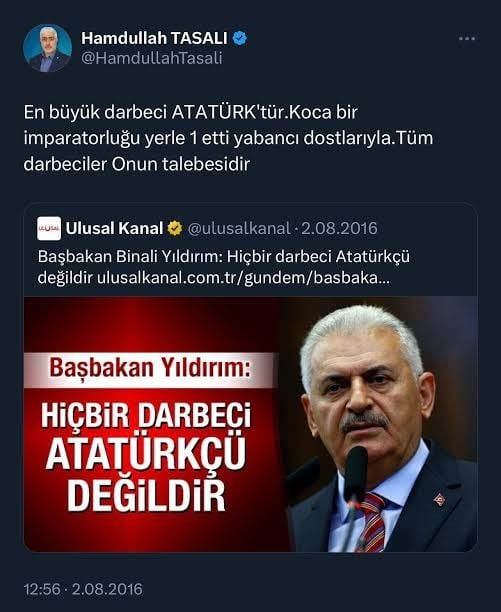Open the 12:56 time at the bottom

click(42, 589)
